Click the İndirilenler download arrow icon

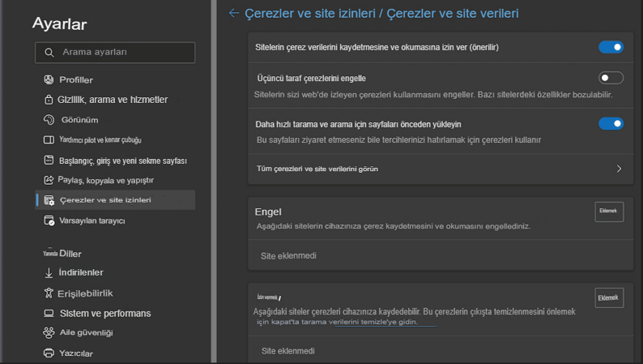point(49,272)
